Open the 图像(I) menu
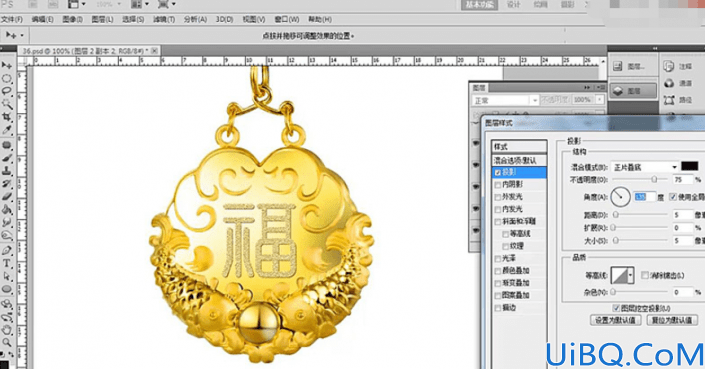 [72, 19]
